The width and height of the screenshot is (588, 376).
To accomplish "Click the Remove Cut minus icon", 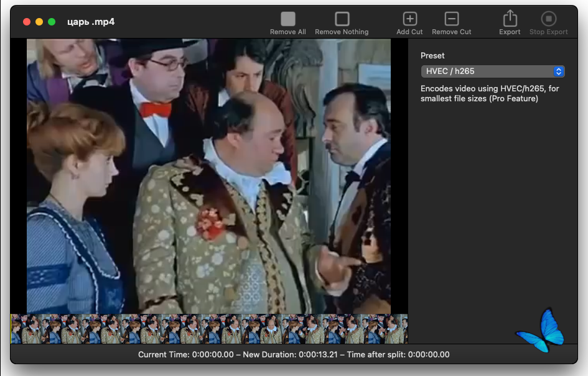I will point(452,19).
